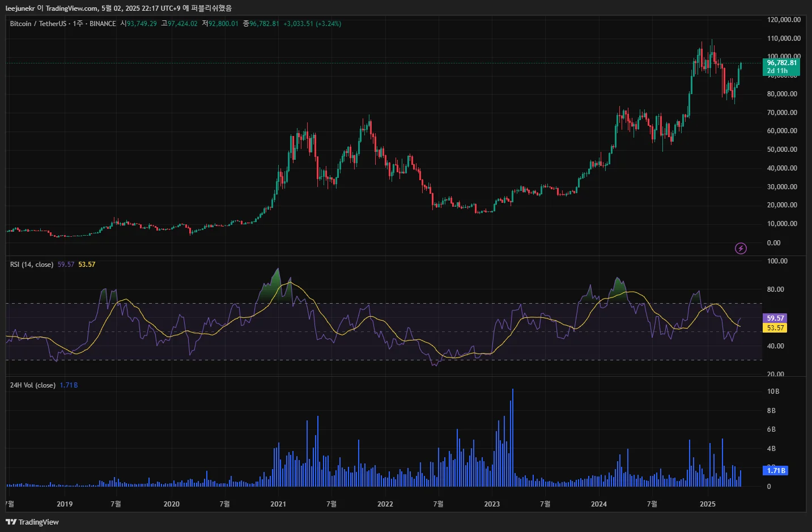Click the 2021 label on time axis

[278, 504]
